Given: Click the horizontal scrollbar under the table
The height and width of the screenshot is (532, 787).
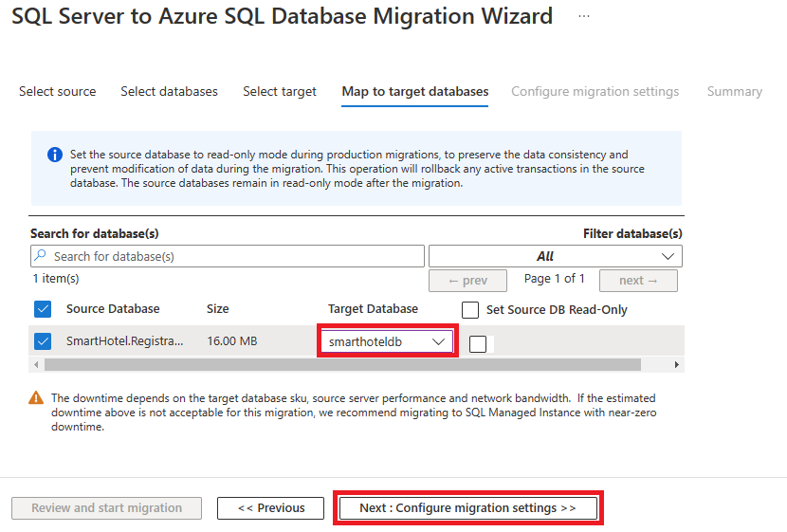Looking at the screenshot, I should click(342, 365).
